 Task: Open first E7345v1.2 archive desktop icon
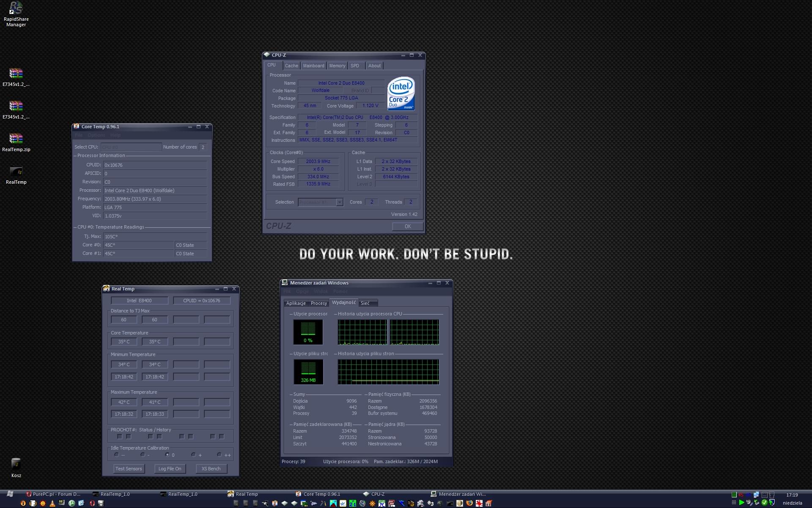[16, 77]
